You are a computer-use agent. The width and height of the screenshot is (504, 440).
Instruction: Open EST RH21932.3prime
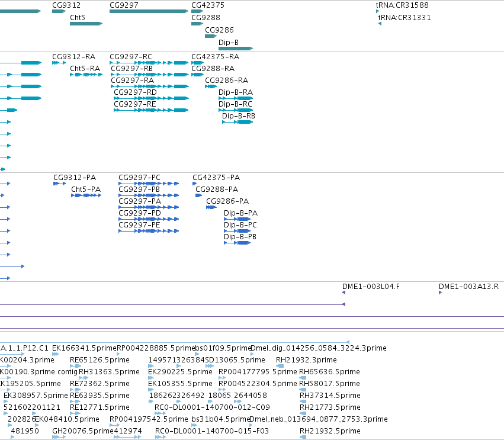click(x=306, y=360)
